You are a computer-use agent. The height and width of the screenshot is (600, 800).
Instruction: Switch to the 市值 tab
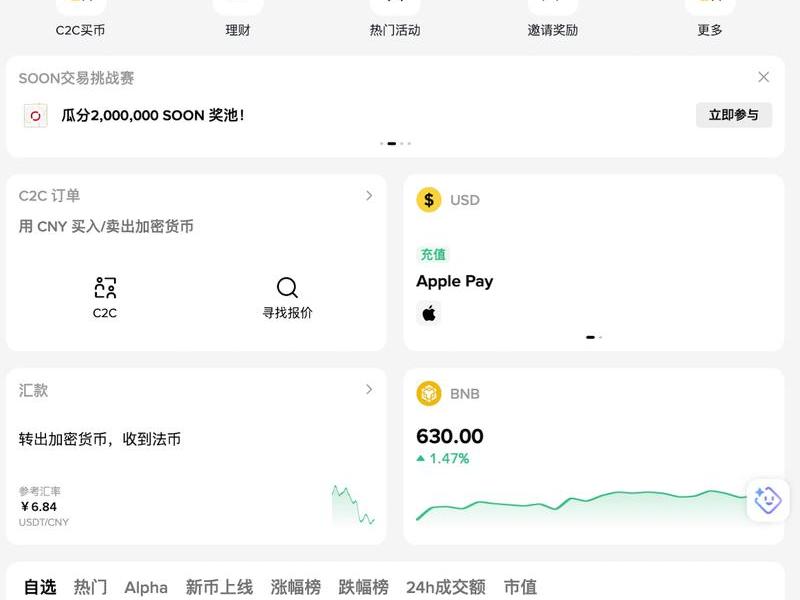(520, 587)
